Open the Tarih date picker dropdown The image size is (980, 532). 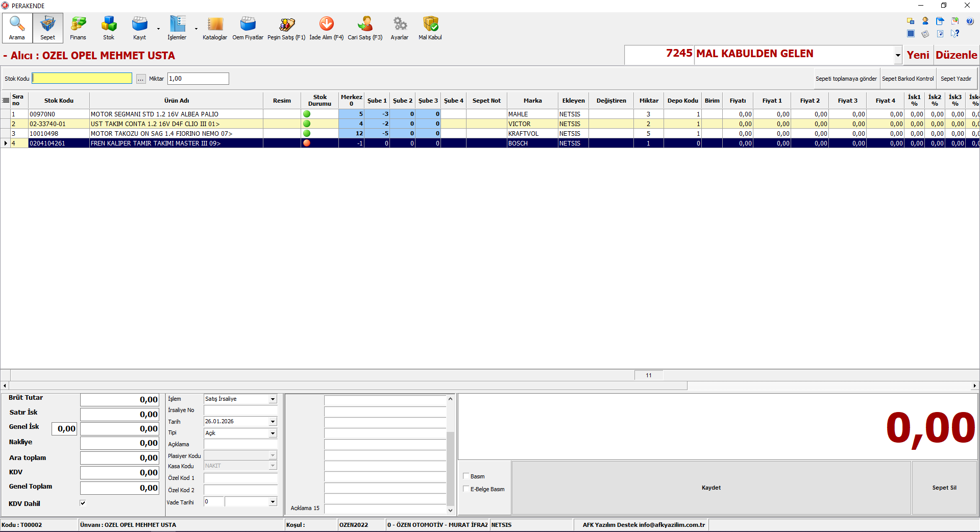pos(273,422)
